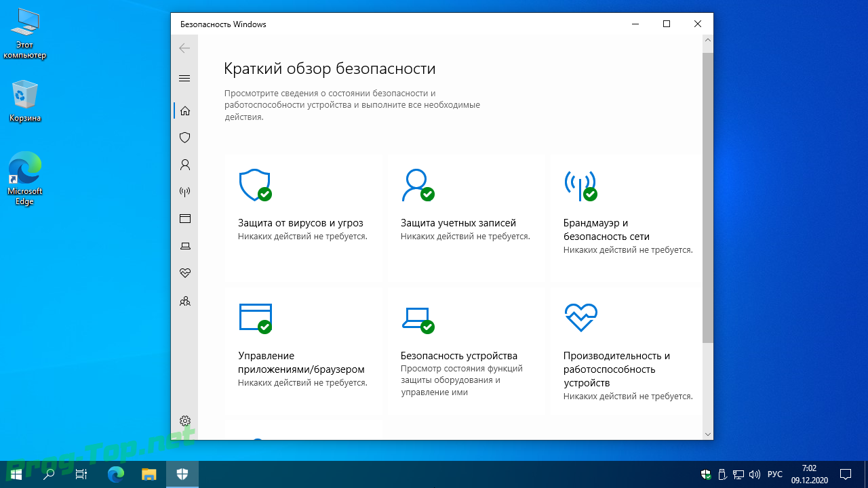868x488 pixels.
Task: Click the large antenna icon for firewall
Action: (580, 185)
